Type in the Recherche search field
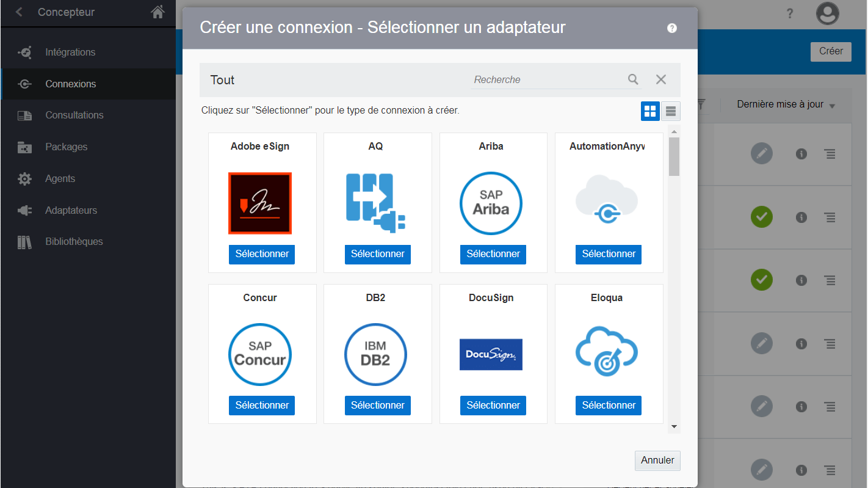The image size is (868, 488). tap(546, 79)
